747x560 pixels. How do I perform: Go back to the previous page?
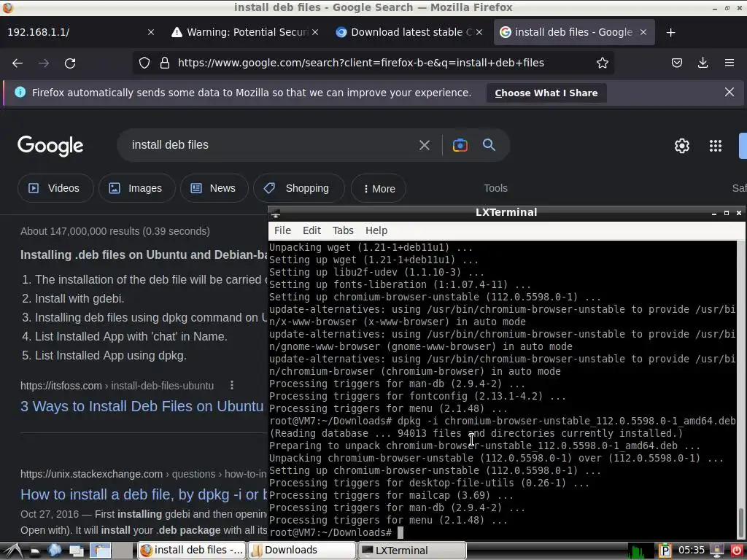18,63
